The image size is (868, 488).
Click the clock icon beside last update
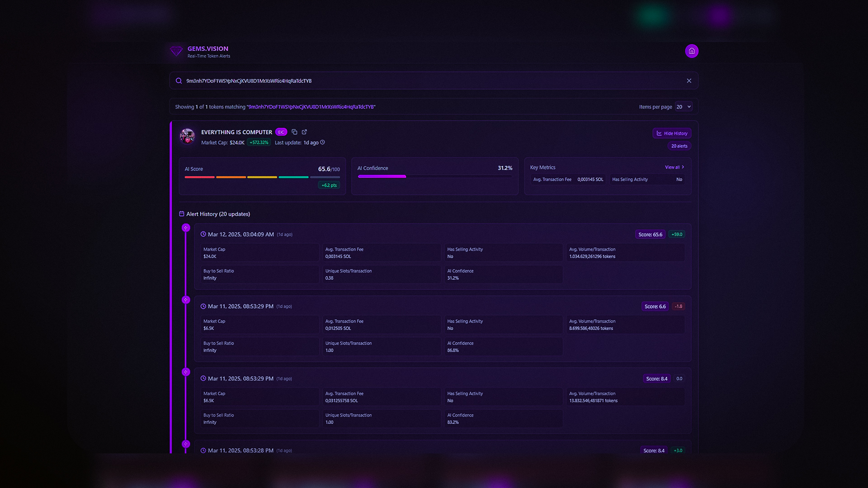coord(322,142)
